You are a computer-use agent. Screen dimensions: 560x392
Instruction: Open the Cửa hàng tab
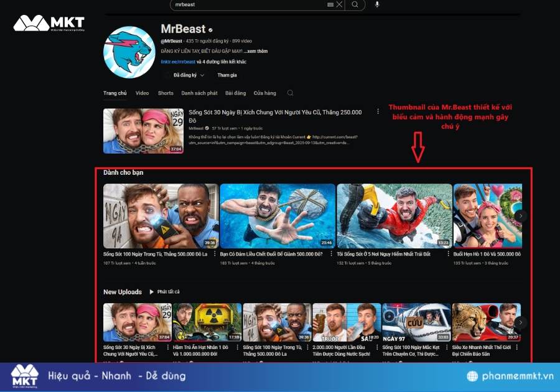(x=264, y=93)
